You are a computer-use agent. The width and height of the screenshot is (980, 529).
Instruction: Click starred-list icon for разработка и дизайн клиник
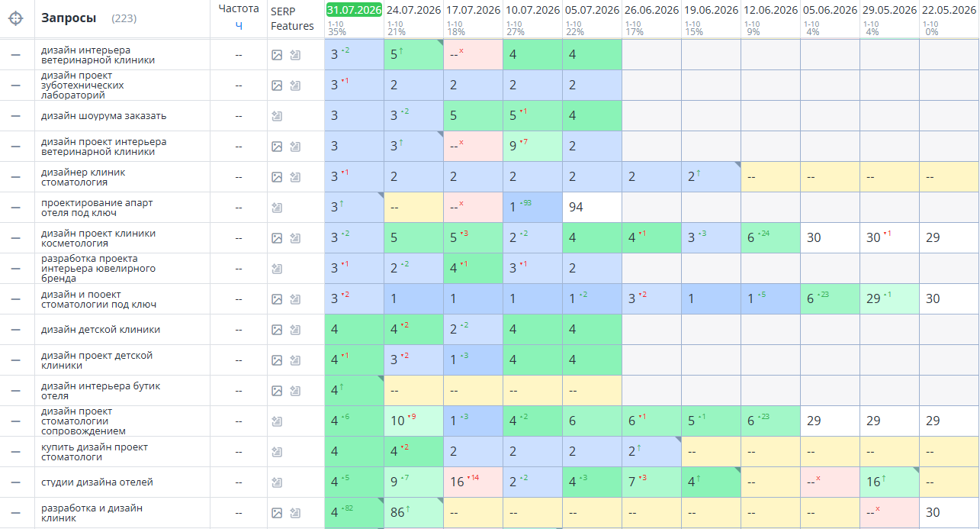295,513
